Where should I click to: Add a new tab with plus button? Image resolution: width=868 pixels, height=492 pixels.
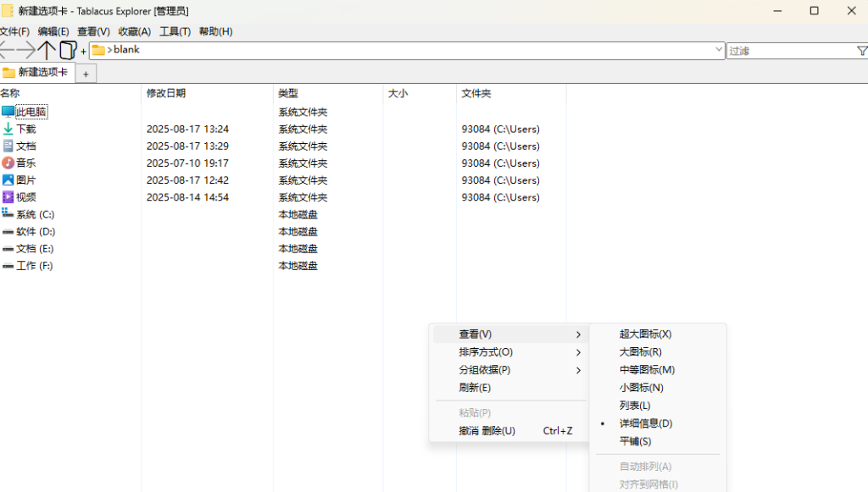(x=86, y=75)
